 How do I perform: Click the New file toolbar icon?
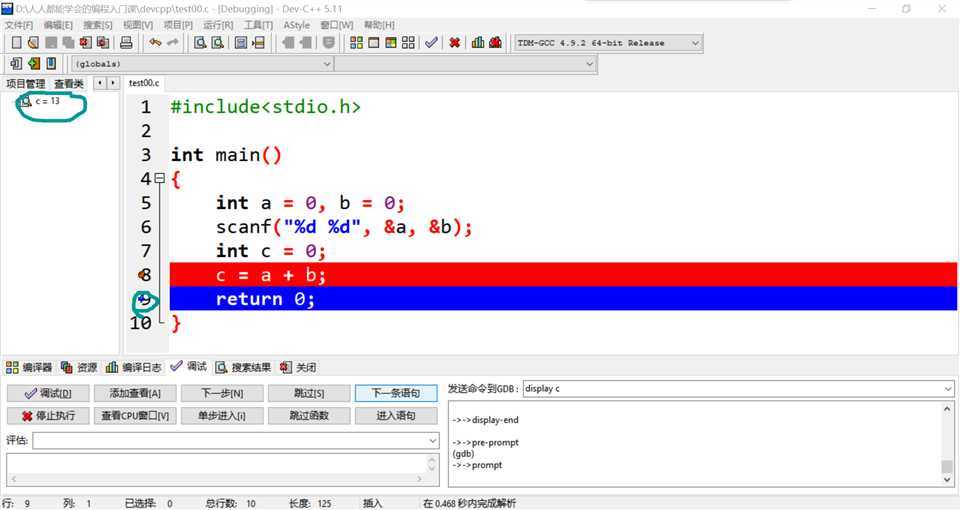click(17, 42)
